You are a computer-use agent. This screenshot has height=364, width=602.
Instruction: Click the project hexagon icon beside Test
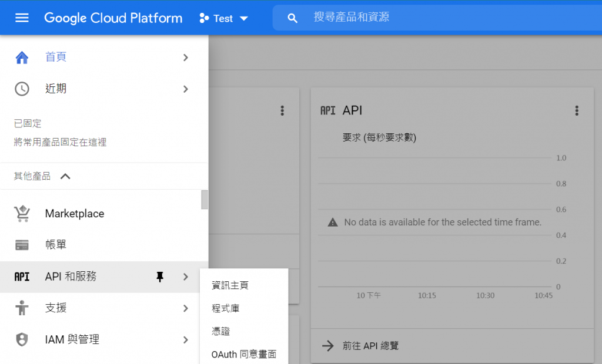click(x=204, y=18)
